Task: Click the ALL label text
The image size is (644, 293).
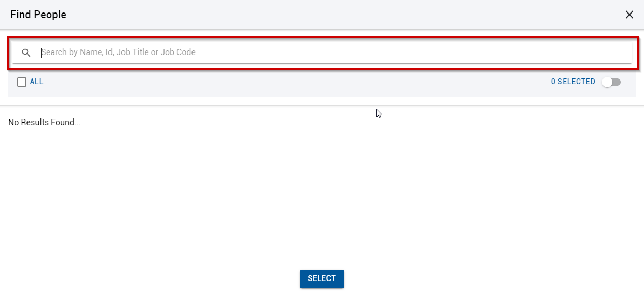Action: (37, 82)
